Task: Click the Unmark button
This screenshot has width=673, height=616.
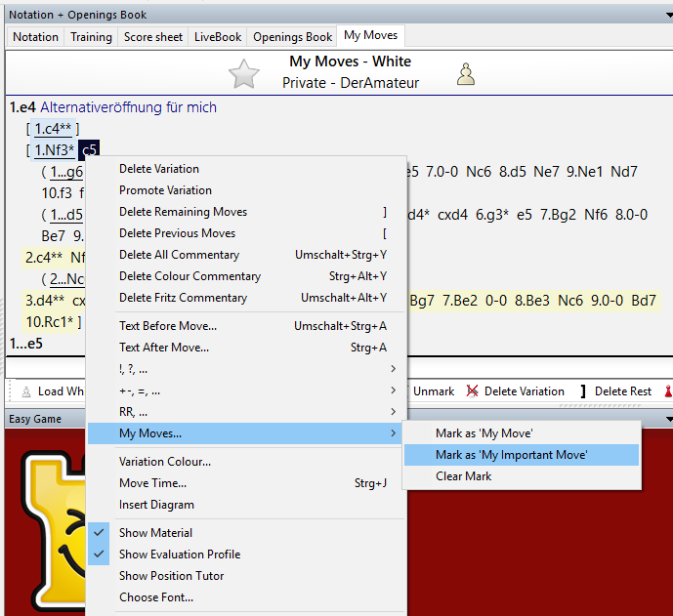Action: coord(434,391)
